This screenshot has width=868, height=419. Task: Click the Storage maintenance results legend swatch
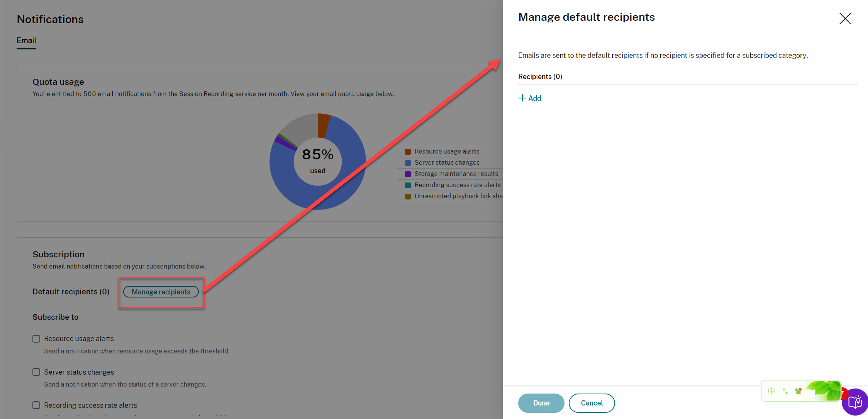408,174
